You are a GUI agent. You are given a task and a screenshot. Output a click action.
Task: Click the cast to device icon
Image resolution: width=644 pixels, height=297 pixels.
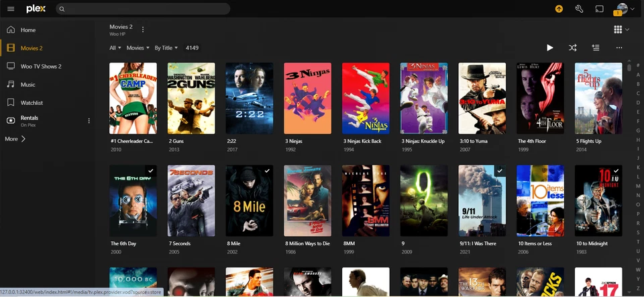click(599, 9)
